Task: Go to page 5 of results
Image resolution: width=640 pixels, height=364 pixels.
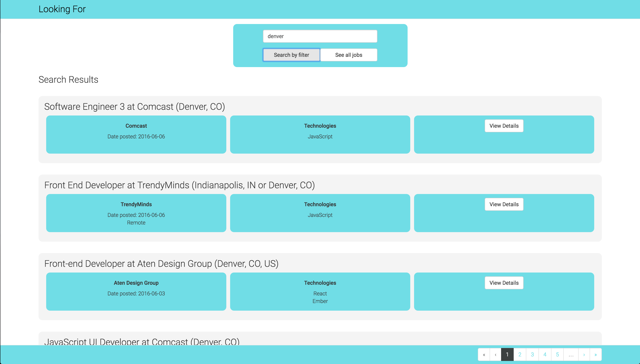Action: [557, 354]
